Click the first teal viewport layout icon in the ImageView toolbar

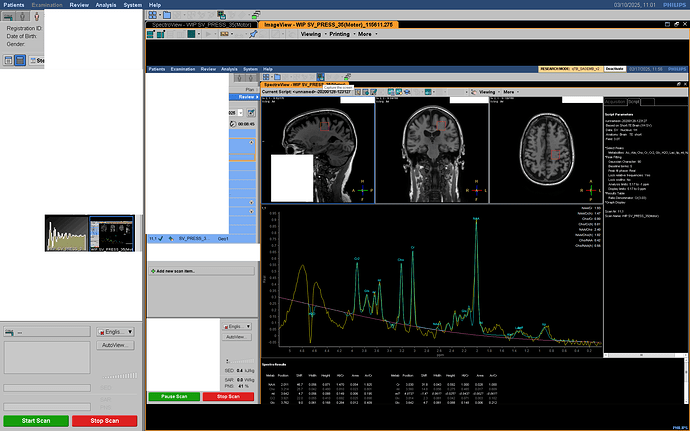tap(151, 34)
